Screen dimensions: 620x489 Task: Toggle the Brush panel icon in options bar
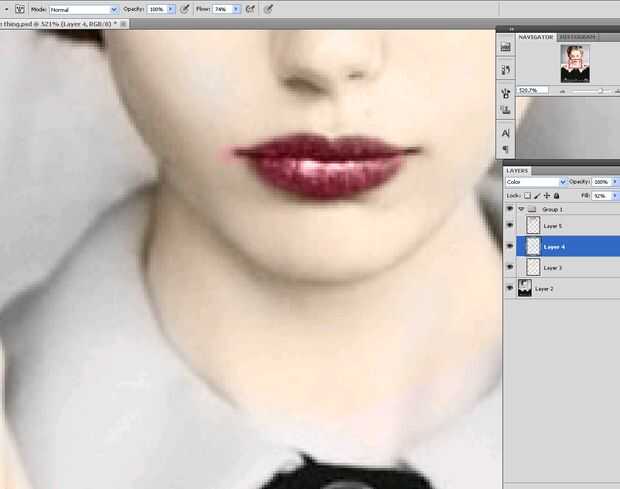coord(20,9)
